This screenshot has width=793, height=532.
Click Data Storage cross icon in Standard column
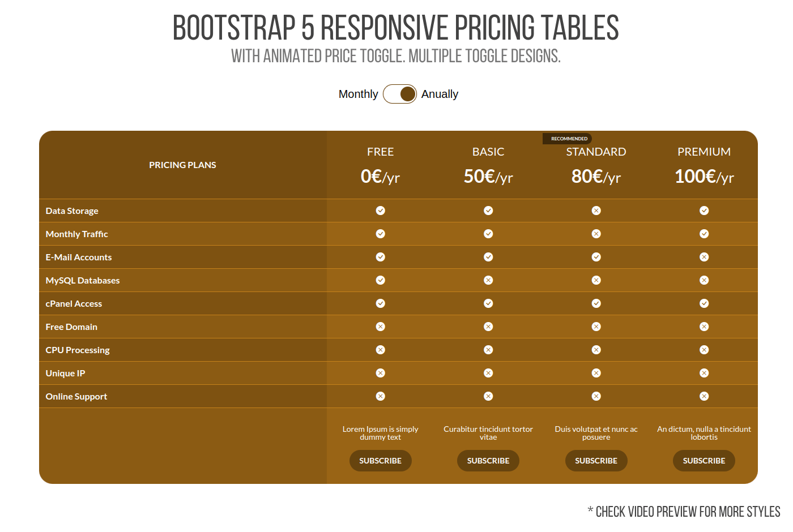(596, 211)
